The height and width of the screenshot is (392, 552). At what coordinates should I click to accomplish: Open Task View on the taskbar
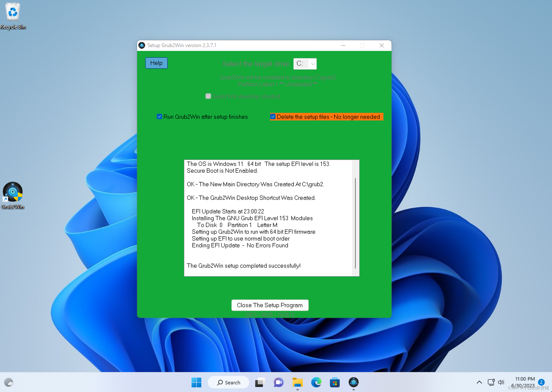[x=260, y=382]
